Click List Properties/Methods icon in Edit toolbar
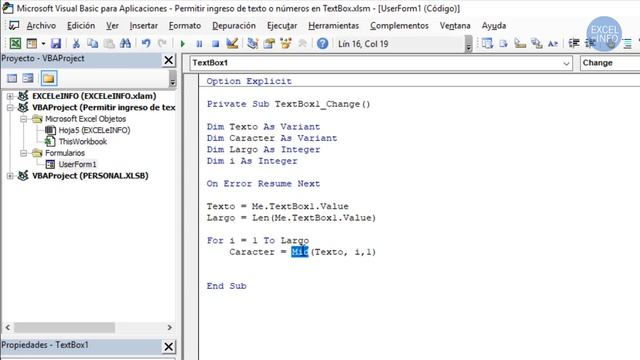The image size is (640, 360). [487, 43]
